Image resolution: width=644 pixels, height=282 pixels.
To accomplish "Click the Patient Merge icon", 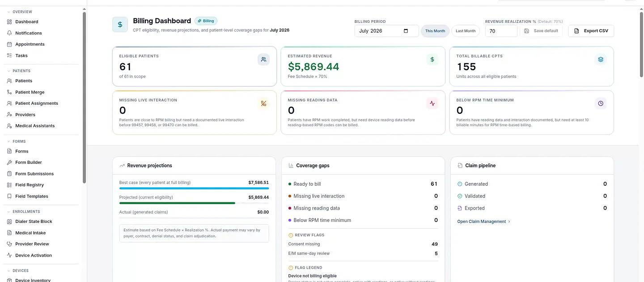I will [x=9, y=92].
